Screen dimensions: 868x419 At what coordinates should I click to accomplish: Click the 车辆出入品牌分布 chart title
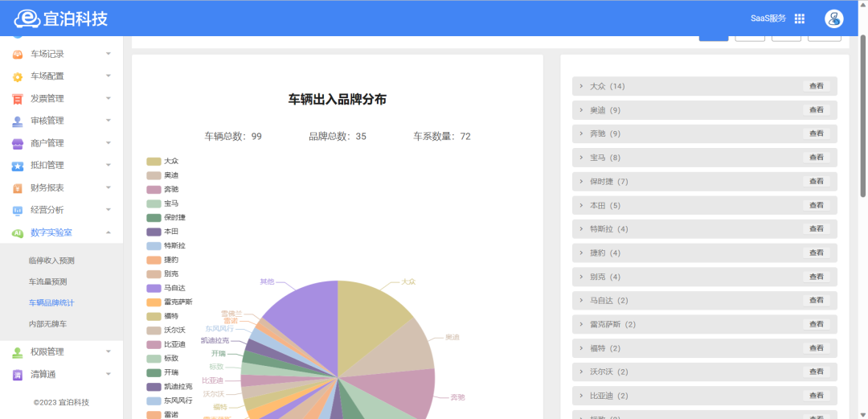point(337,100)
